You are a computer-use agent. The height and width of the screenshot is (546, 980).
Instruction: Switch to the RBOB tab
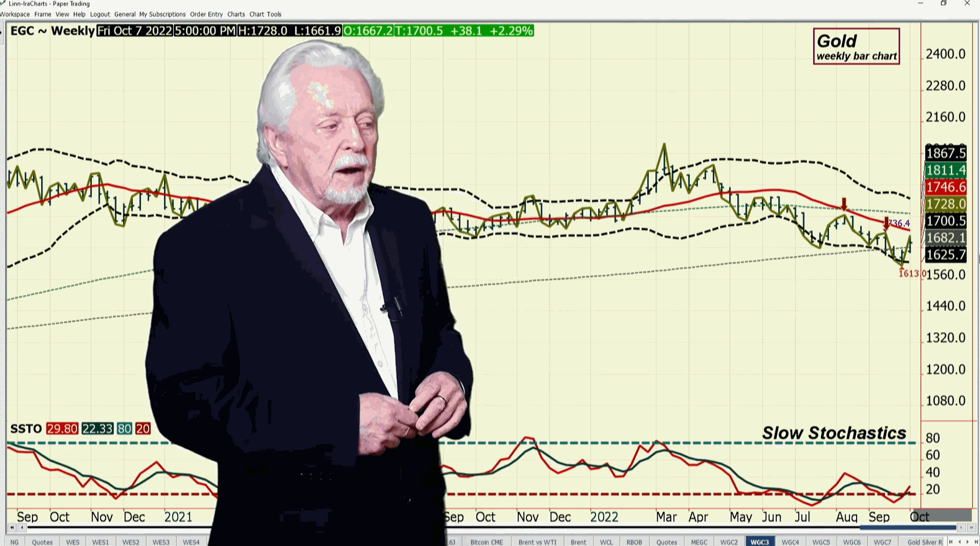[x=634, y=542]
